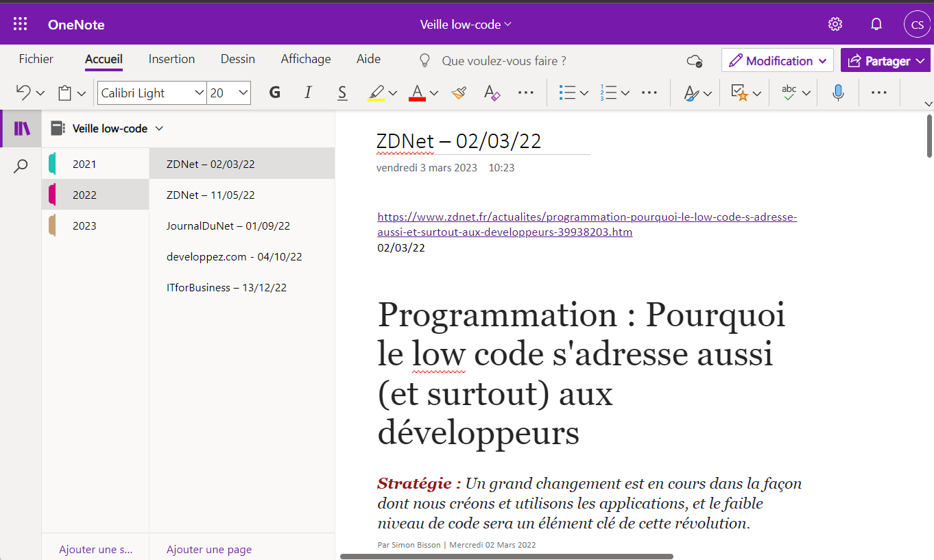Open the app launcher grid
Viewport: 934px width, 560px height.
[21, 25]
